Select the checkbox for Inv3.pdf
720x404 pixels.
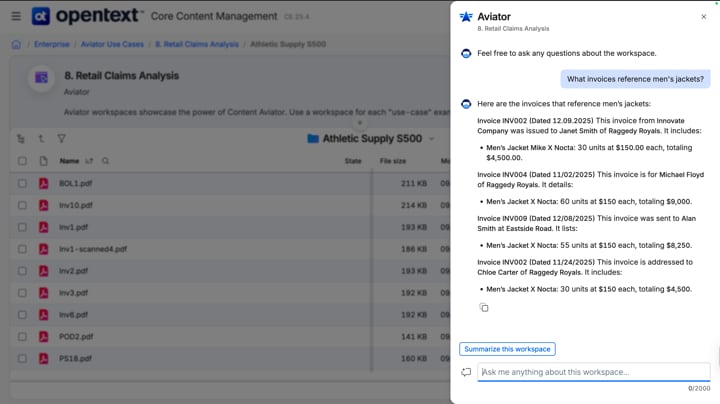tap(22, 293)
